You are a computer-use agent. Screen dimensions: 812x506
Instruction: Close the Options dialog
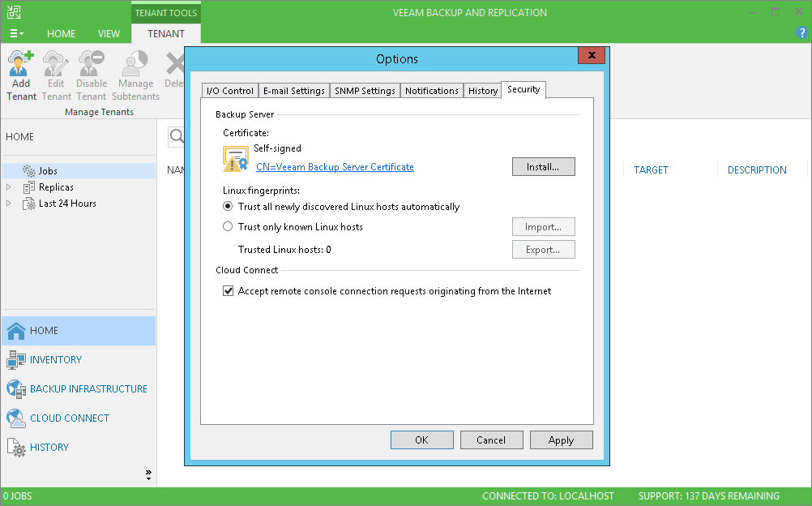tap(592, 55)
